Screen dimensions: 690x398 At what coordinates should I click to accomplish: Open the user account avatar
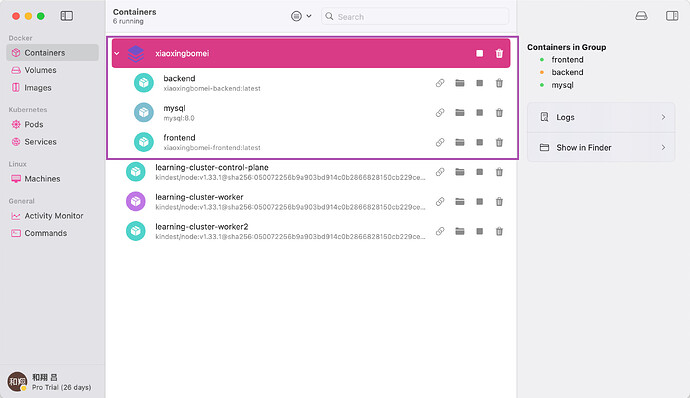pos(17,382)
